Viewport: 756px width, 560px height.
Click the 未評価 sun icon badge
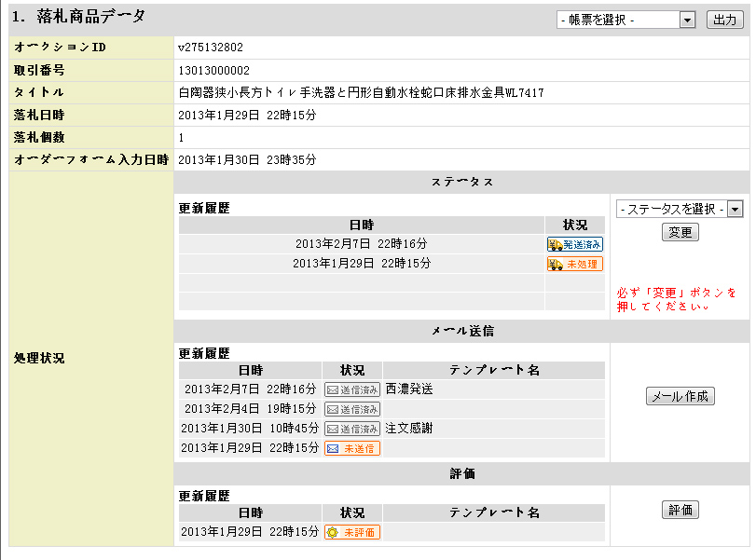(x=351, y=532)
